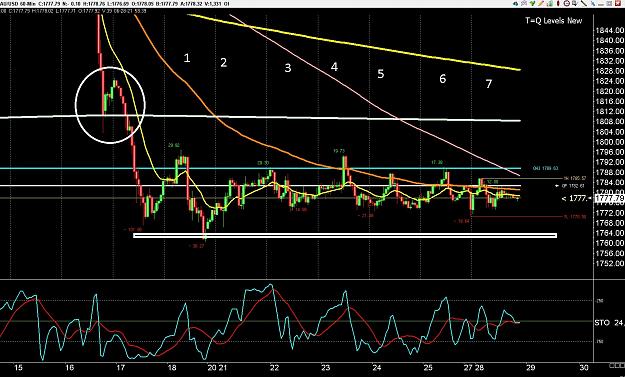Screen dimensions: 625x377
Task: Close the chart window with red X
Action: pos(618,4)
